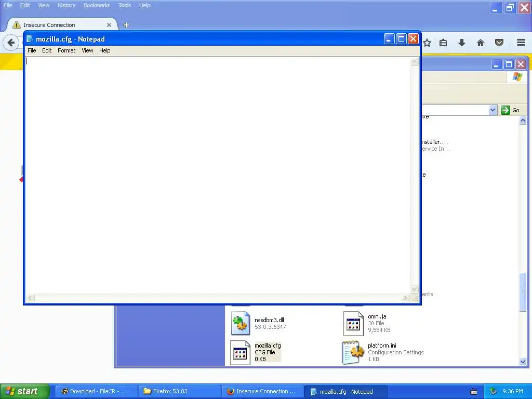Open the Notepad Format menu
Image resolution: width=532 pixels, height=399 pixels.
[66, 50]
